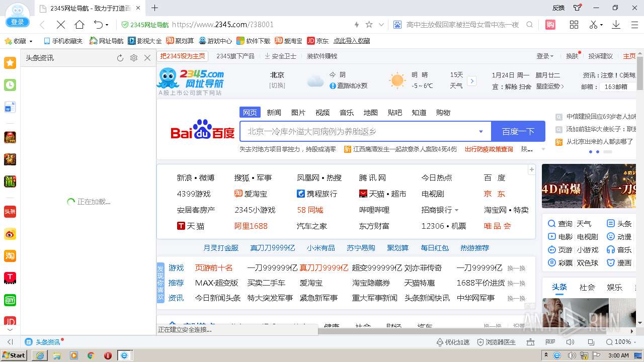Click the 163邮箱 mail field

618,86
